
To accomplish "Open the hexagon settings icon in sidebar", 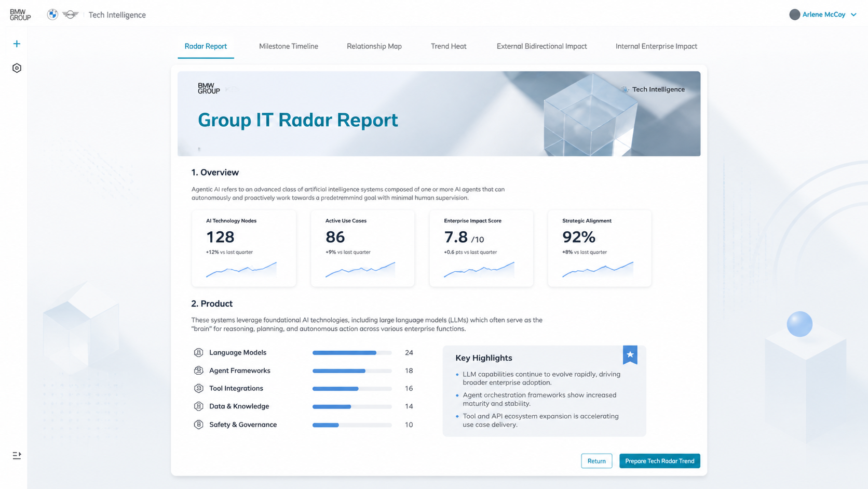I will tap(17, 68).
